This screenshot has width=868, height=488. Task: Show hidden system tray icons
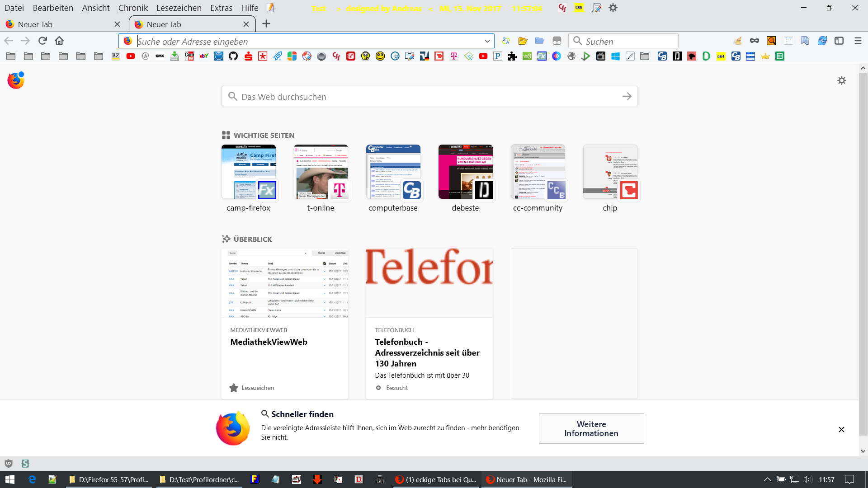point(767,479)
